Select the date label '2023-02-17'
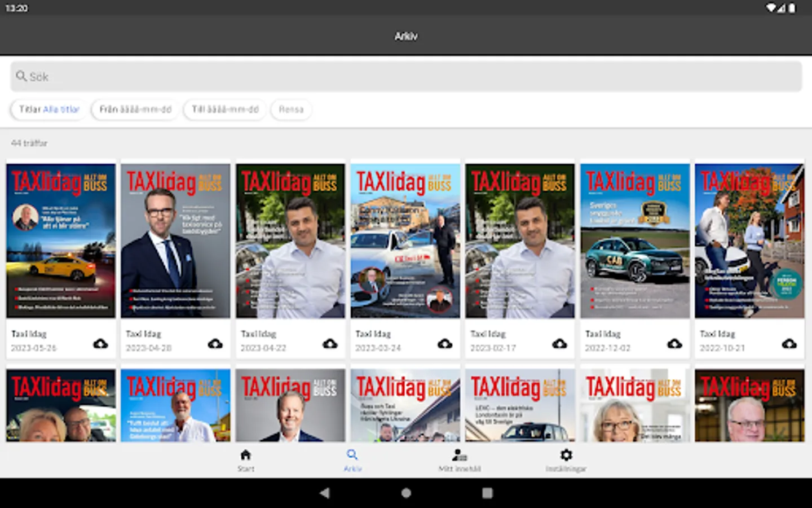Screen dimensions: 812x508 coord(493,348)
